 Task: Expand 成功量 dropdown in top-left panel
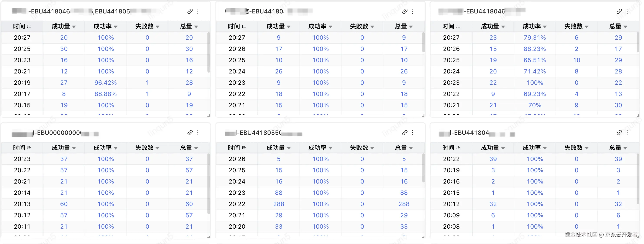coord(74,27)
